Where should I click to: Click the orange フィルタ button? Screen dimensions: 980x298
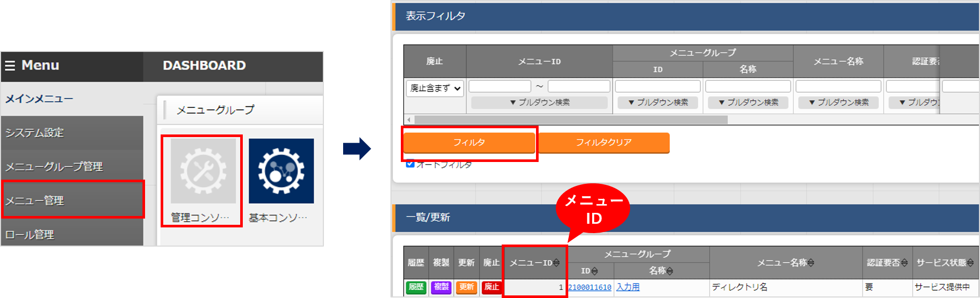tap(469, 142)
